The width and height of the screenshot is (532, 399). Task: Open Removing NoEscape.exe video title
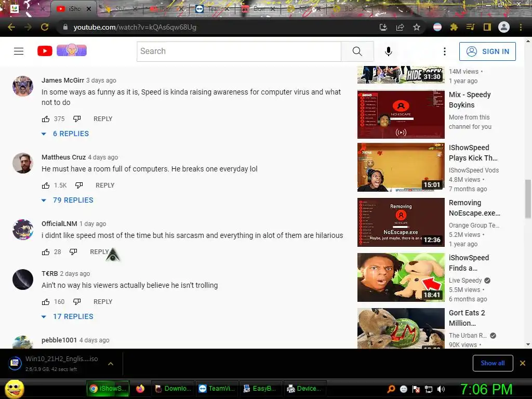[x=474, y=208]
